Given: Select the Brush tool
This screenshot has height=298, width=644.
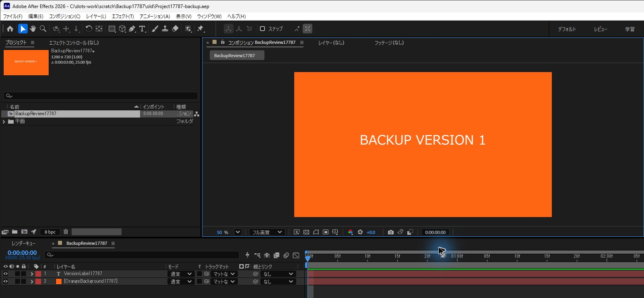Looking at the screenshot, I should point(155,29).
